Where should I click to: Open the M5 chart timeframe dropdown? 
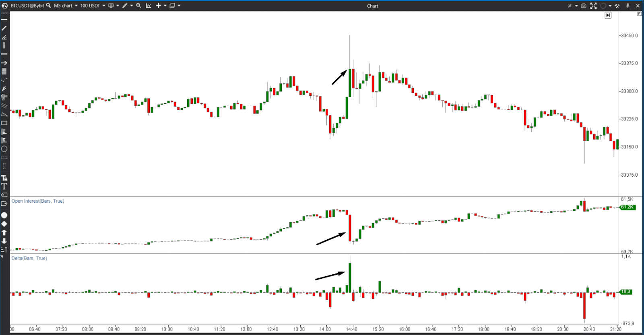pyautogui.click(x=66, y=6)
